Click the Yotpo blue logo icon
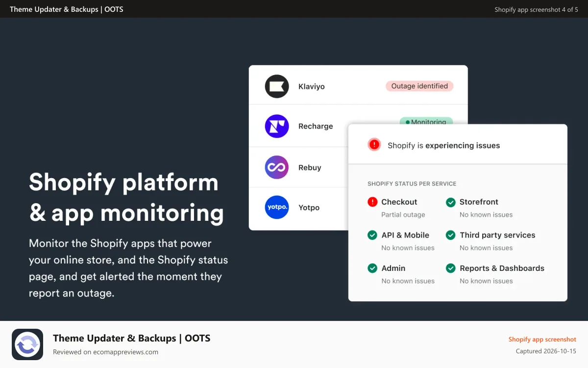The image size is (588, 368). tap(277, 207)
